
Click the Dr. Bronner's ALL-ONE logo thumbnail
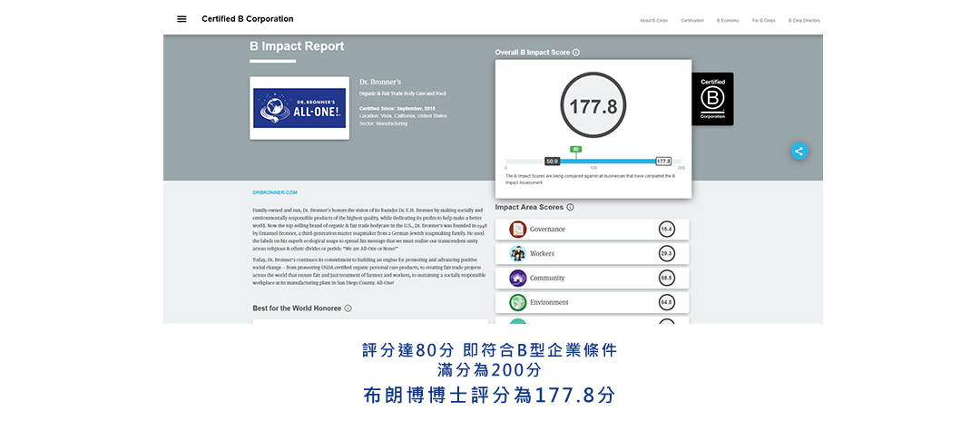pos(299,108)
